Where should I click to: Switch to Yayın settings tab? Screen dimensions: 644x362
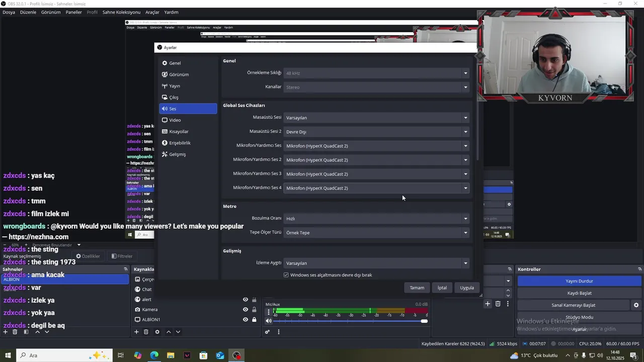click(188, 86)
